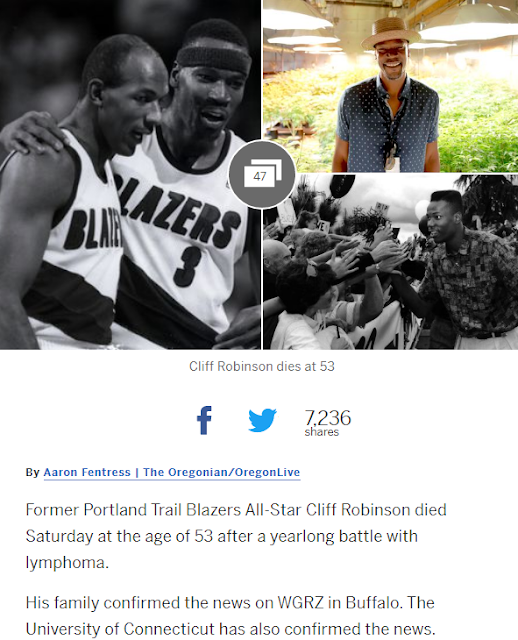The height and width of the screenshot is (640, 518).
Task: View black-and-white crowd high-five photo
Action: point(391,262)
